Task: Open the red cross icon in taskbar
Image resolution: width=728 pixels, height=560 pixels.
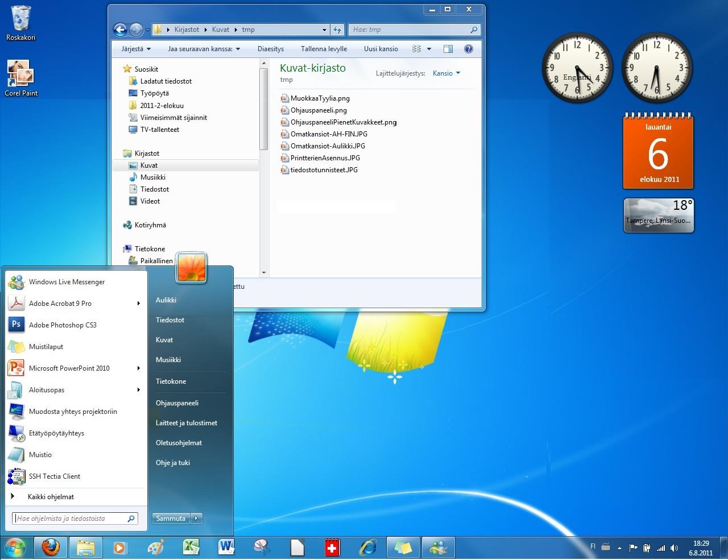Action: click(332, 547)
